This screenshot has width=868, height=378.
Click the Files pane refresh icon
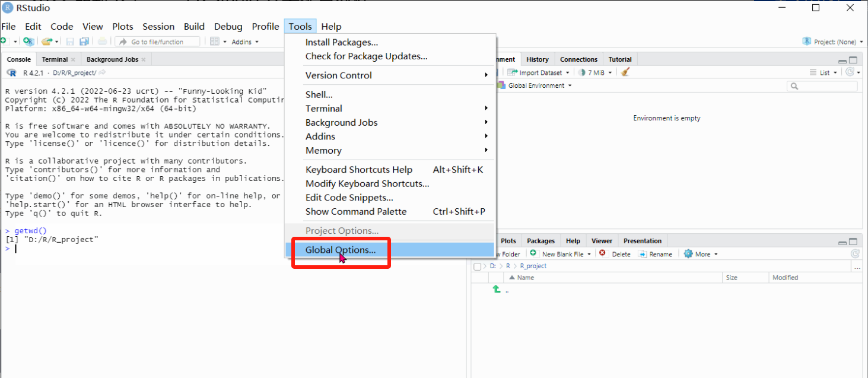[x=855, y=254]
